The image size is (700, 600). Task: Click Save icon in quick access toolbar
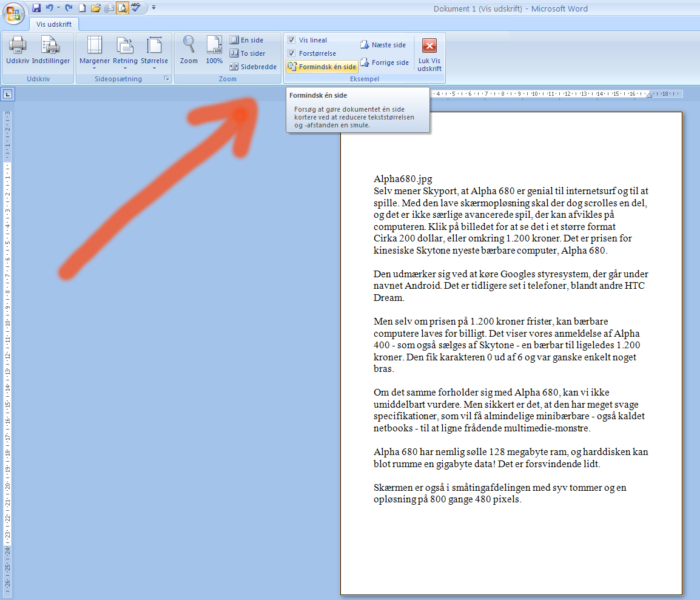click(36, 8)
